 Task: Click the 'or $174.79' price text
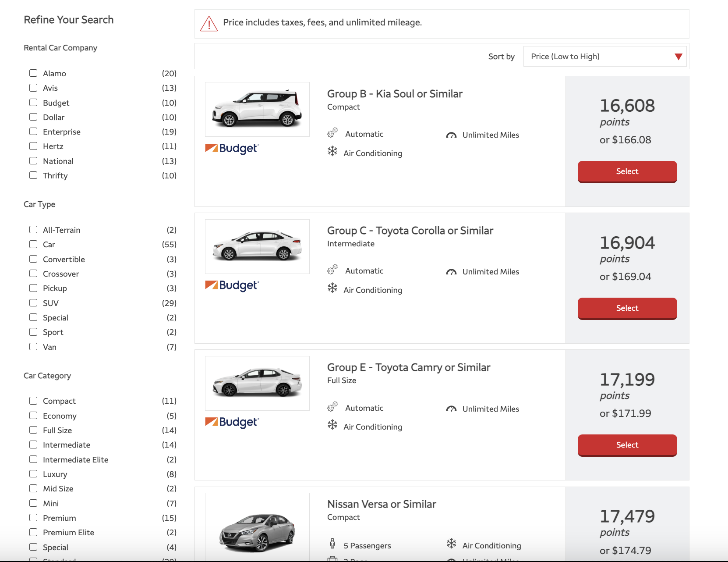coord(625,551)
